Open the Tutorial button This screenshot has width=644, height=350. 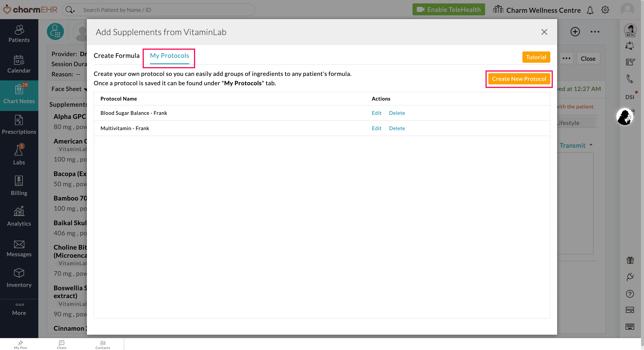click(x=536, y=57)
